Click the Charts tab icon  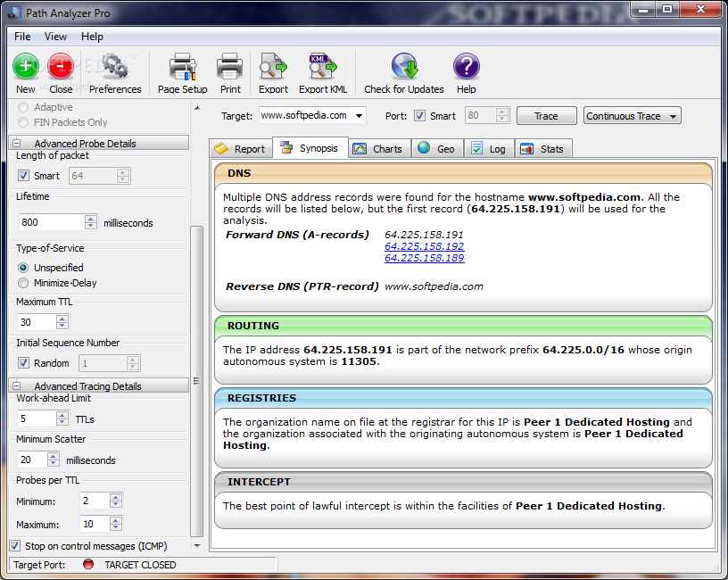(360, 149)
